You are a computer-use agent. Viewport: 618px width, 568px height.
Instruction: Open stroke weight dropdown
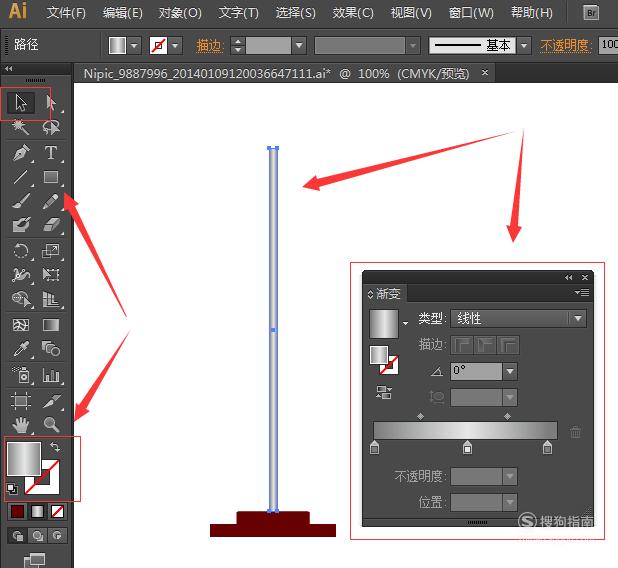tap(299, 45)
